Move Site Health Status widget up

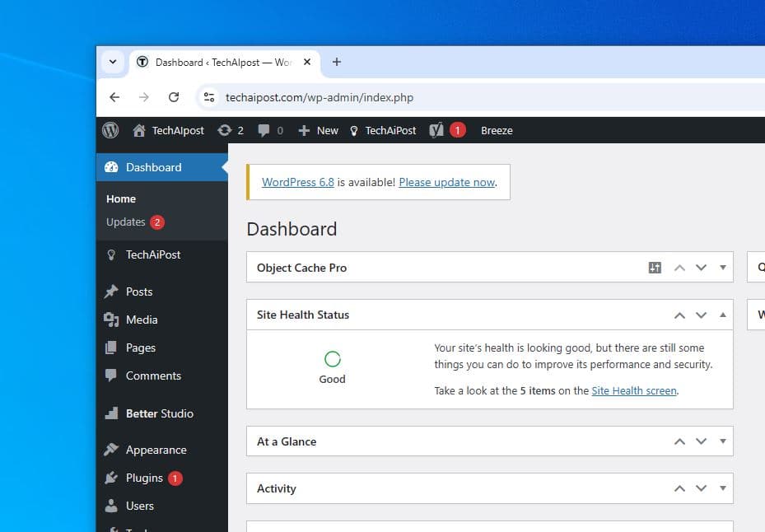(679, 315)
